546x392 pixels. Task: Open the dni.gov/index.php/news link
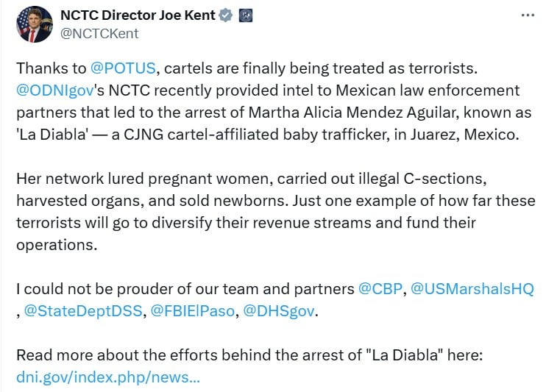point(108,377)
